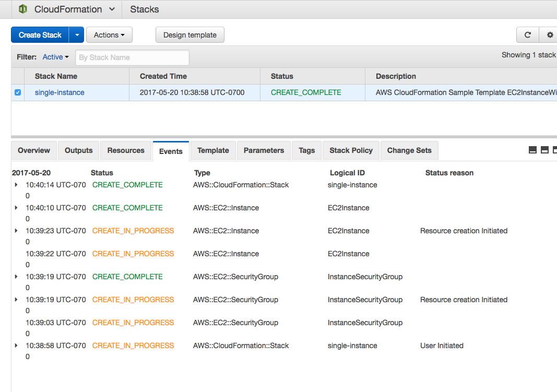Open the Actions dropdown

point(109,34)
